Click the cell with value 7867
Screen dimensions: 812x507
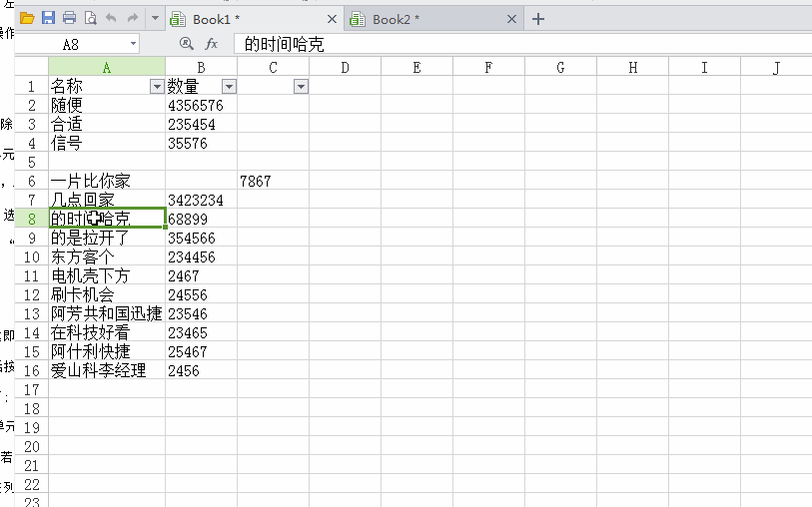click(x=273, y=181)
